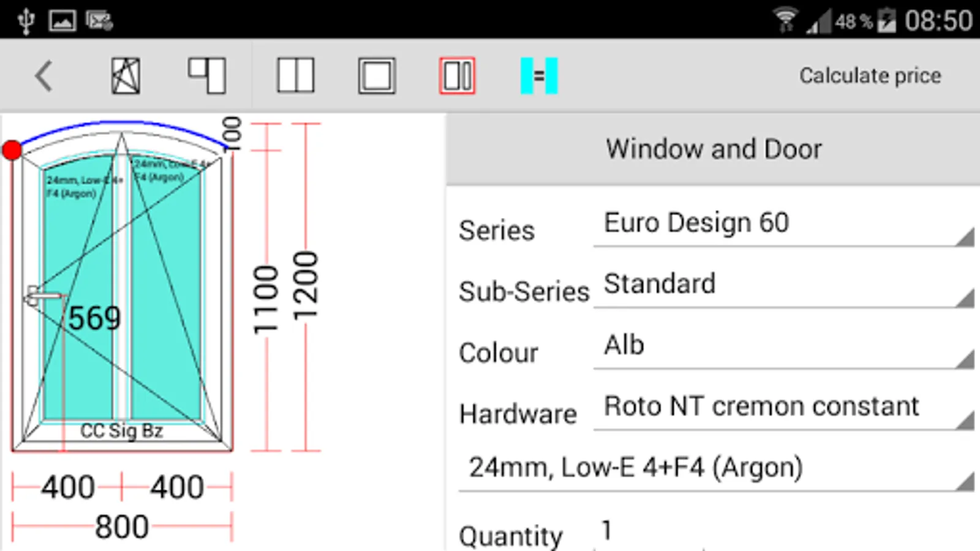Tap the Sub-Series label

coord(524,292)
